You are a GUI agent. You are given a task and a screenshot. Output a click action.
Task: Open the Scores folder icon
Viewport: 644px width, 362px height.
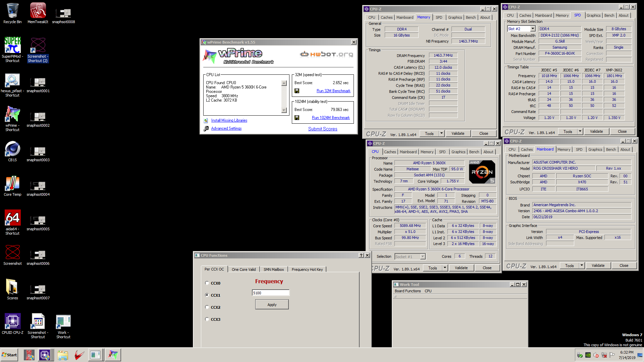[x=12, y=289]
